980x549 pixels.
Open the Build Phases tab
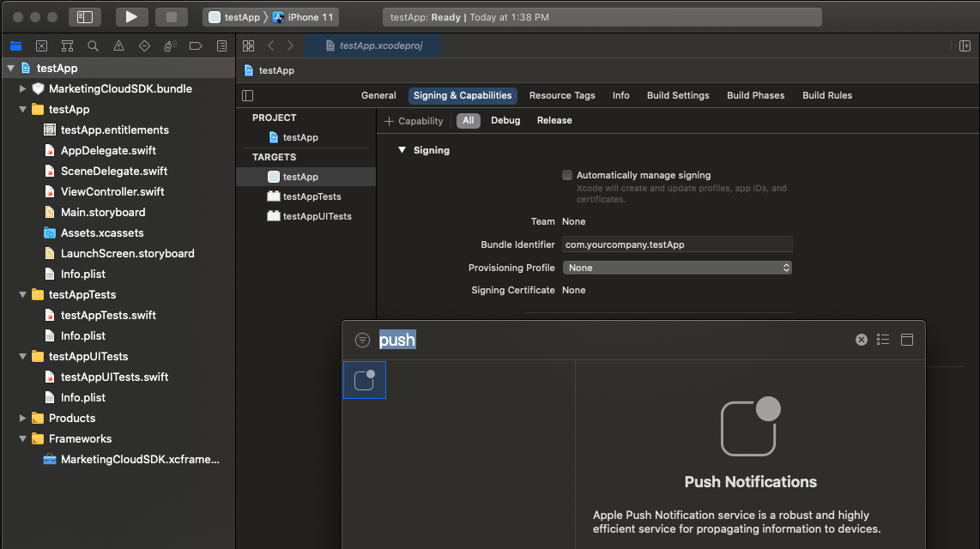pyautogui.click(x=756, y=95)
